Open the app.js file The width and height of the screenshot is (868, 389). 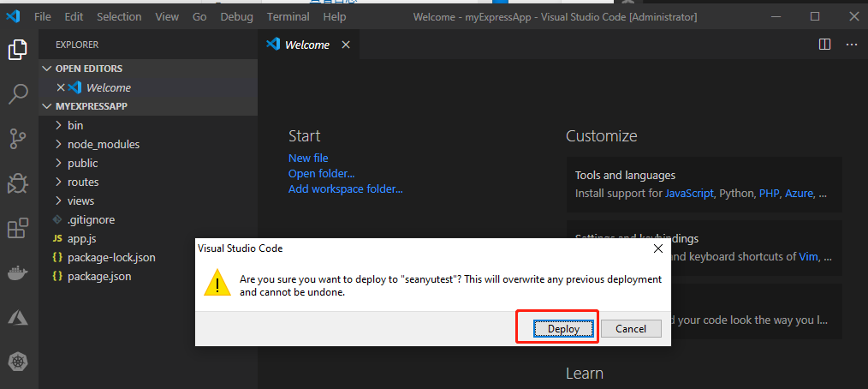tap(148, 239)
